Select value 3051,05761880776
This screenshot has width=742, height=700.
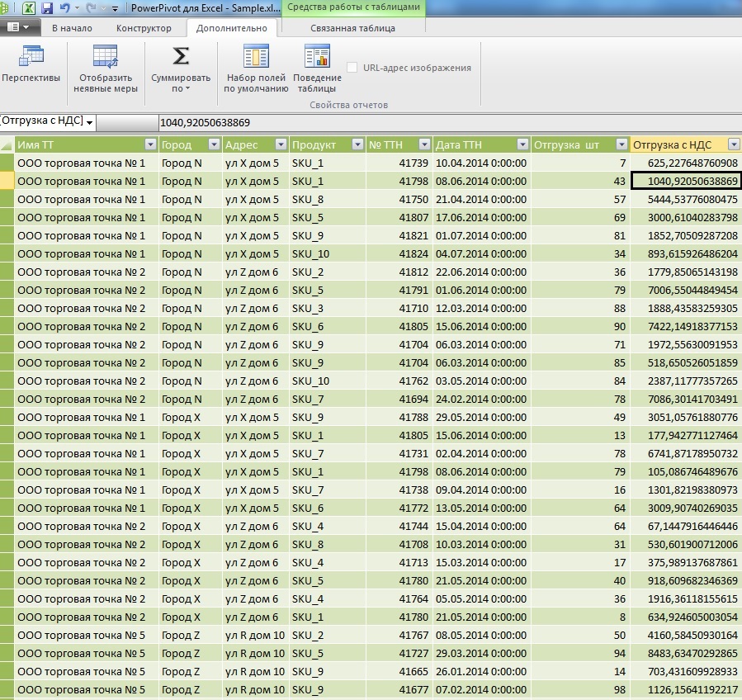coord(686,418)
